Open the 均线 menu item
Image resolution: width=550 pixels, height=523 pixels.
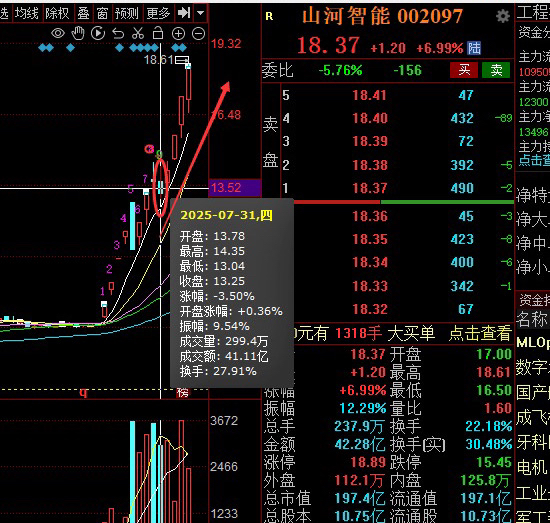tap(27, 14)
